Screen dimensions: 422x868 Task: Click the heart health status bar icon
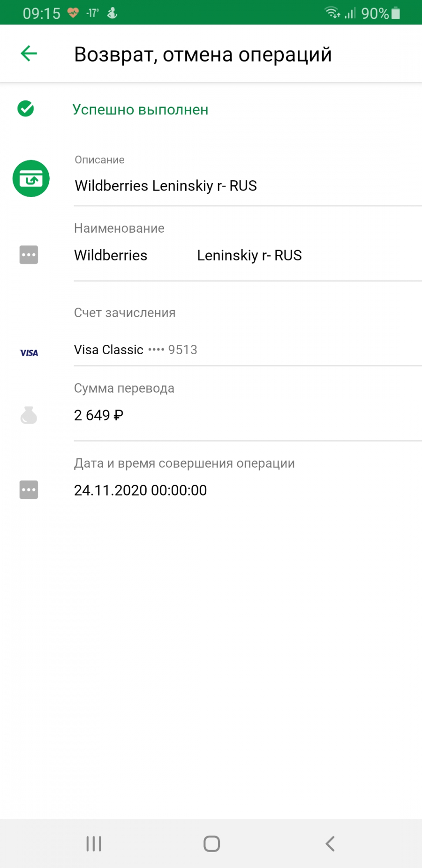[73, 13]
